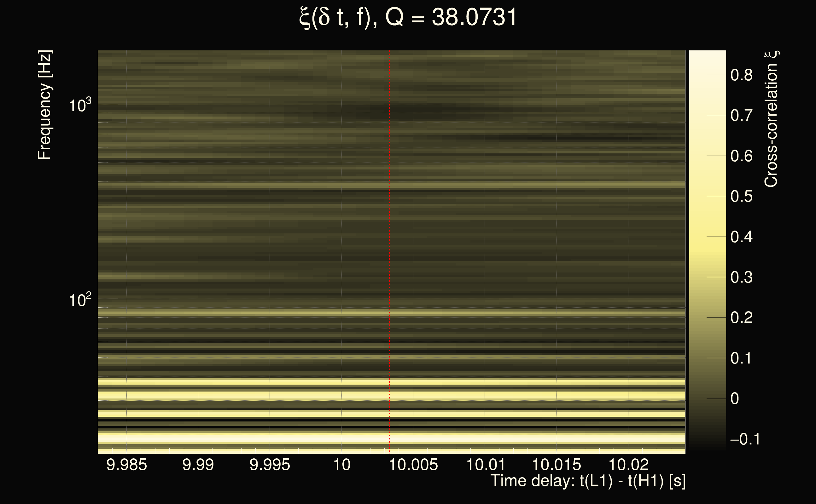Click the 0.8 tick label on colorbar

[x=741, y=75]
